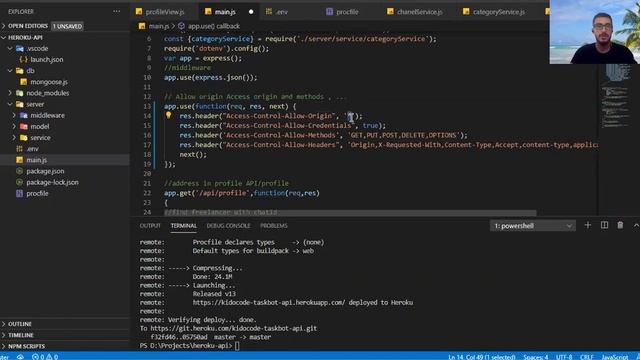Click Spaces: 4 indentation status
The height and width of the screenshot is (360, 640).
pos(536,357)
